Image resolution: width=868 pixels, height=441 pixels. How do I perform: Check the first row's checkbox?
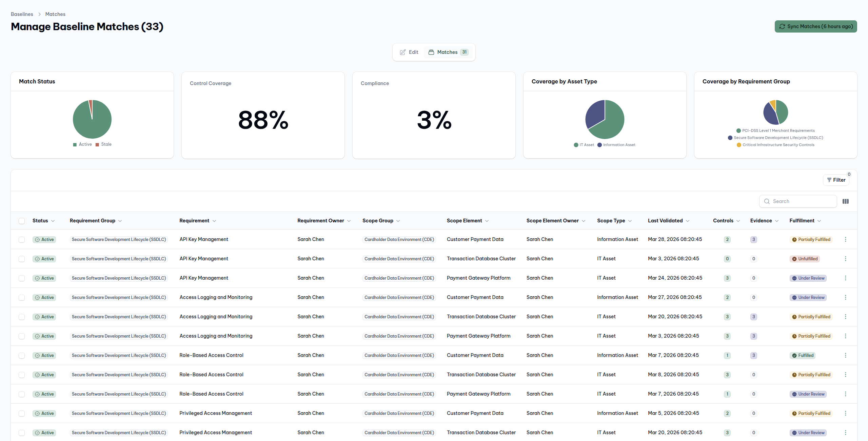tap(22, 240)
